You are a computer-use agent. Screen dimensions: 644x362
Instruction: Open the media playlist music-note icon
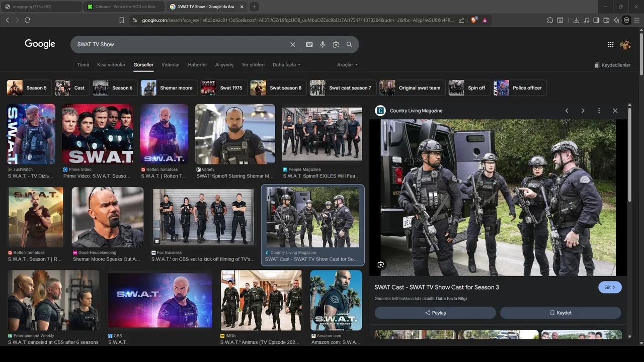586,20
